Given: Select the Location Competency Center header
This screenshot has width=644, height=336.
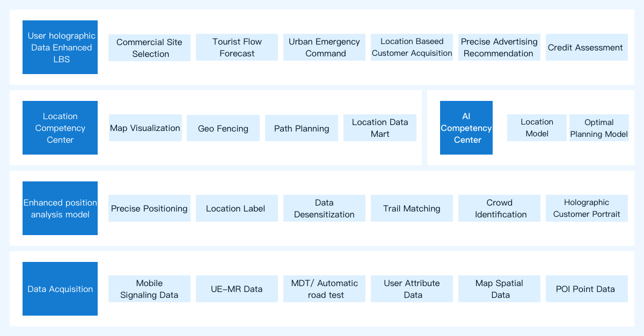Looking at the screenshot, I should [x=60, y=128].
